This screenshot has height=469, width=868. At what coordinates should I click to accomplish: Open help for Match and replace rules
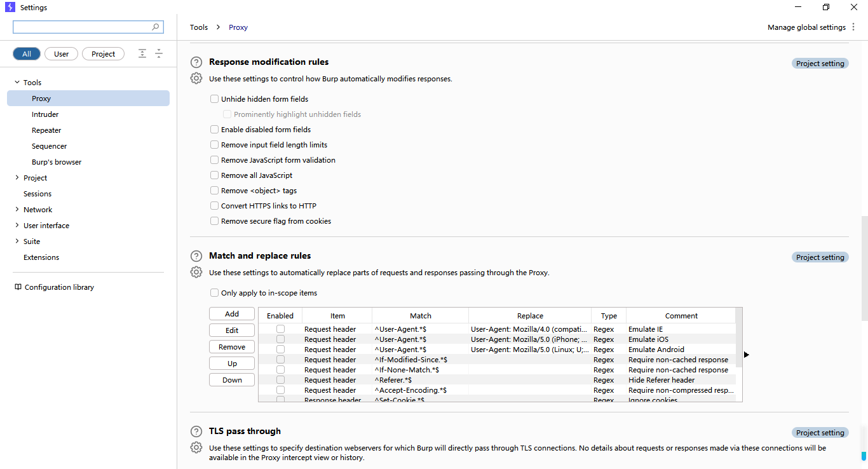pos(196,256)
